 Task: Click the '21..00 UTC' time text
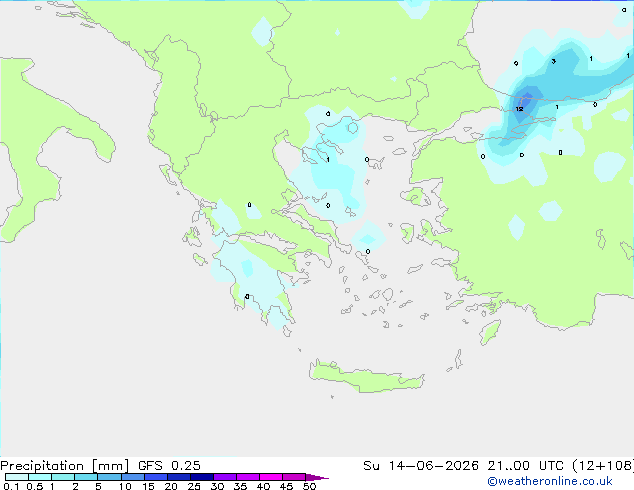(x=525, y=466)
